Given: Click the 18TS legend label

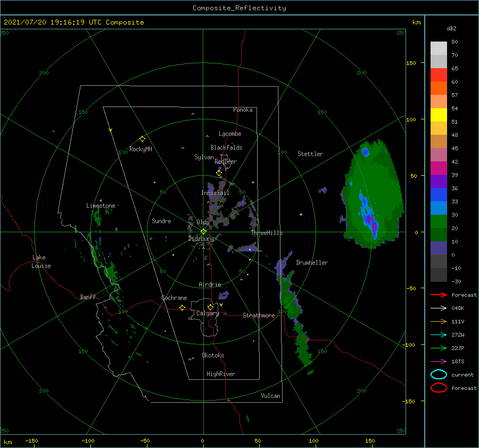Looking at the screenshot, I should (x=458, y=362).
